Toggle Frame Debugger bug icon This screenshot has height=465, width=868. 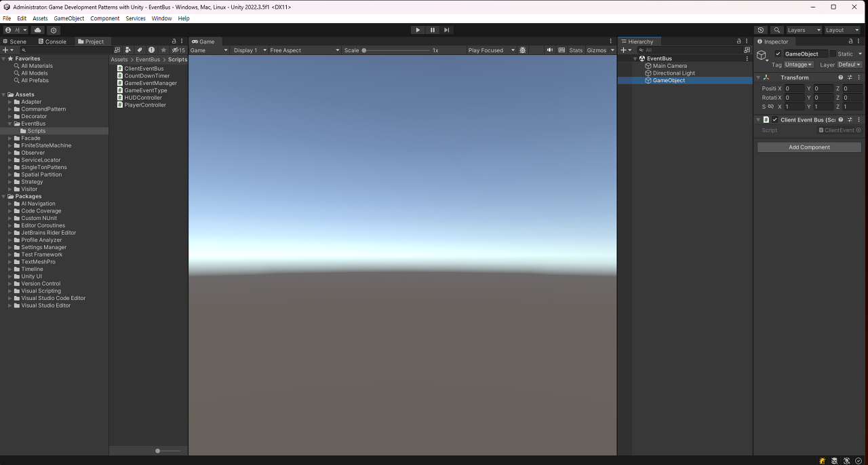523,50
